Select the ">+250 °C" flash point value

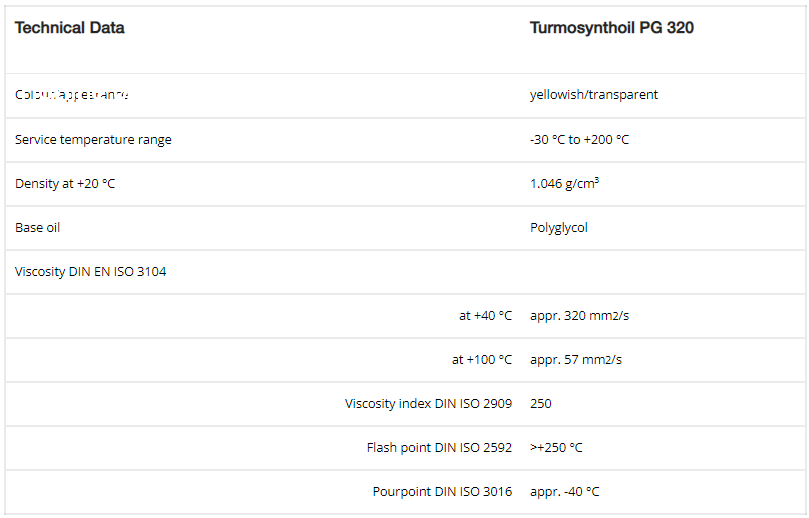556,447
